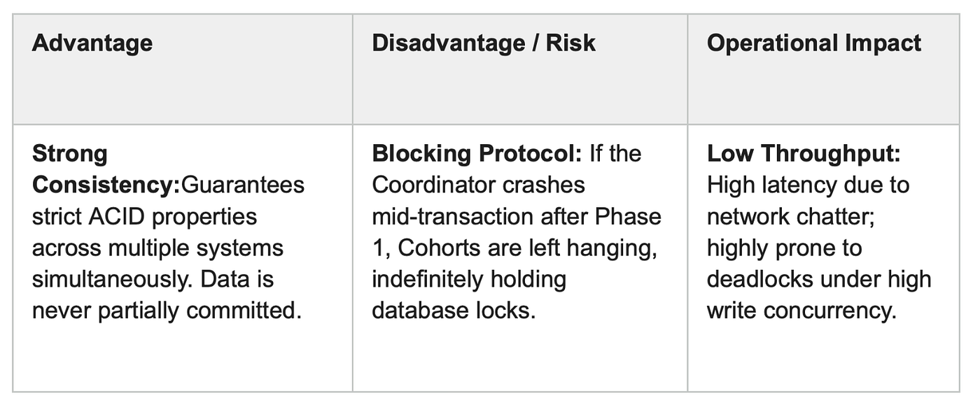Click the text 'write concurrency.'

click(x=801, y=310)
